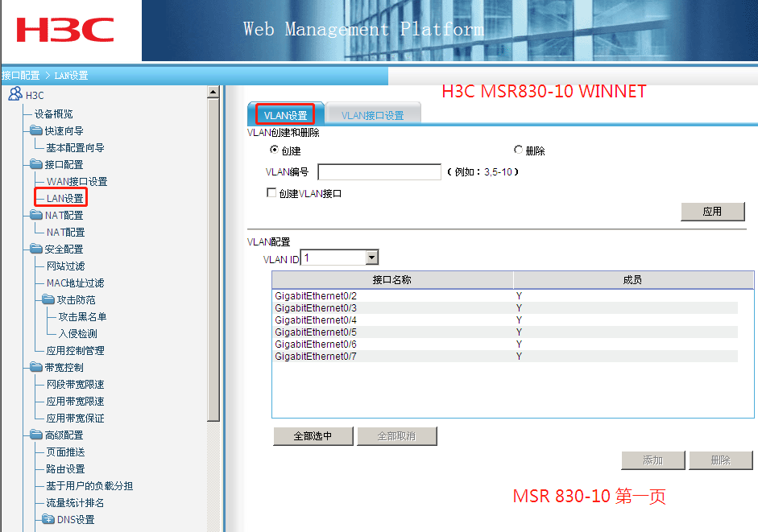Select GigabitEthernet0/3 row
This screenshot has height=532, width=758.
click(505, 307)
